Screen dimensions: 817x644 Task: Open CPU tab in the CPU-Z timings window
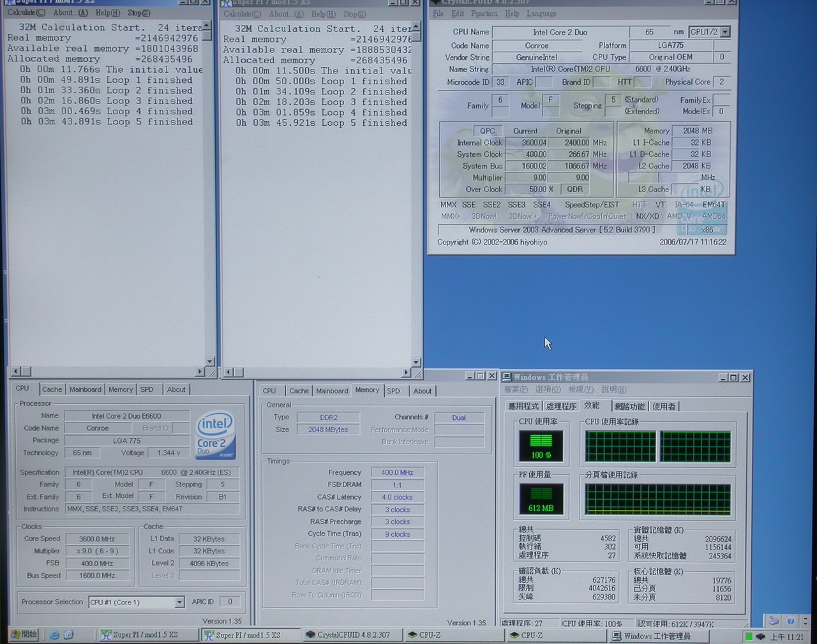pyautogui.click(x=269, y=391)
